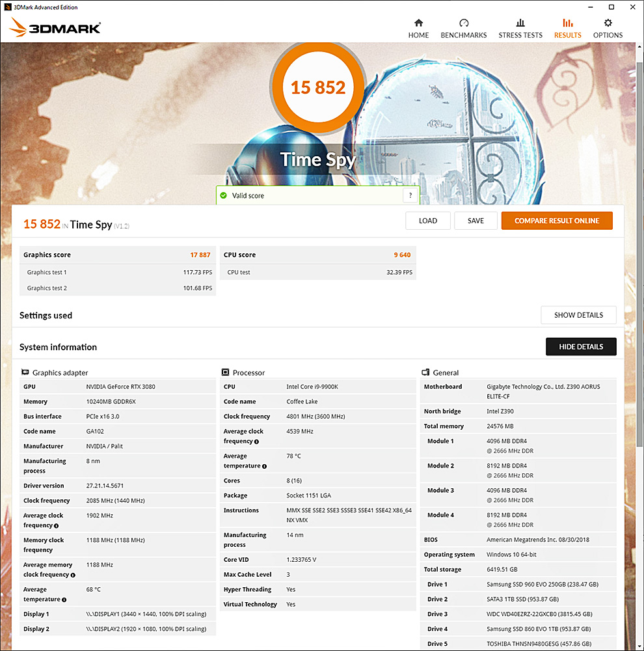Click the System information heading
This screenshot has width=644, height=651.
[58, 347]
